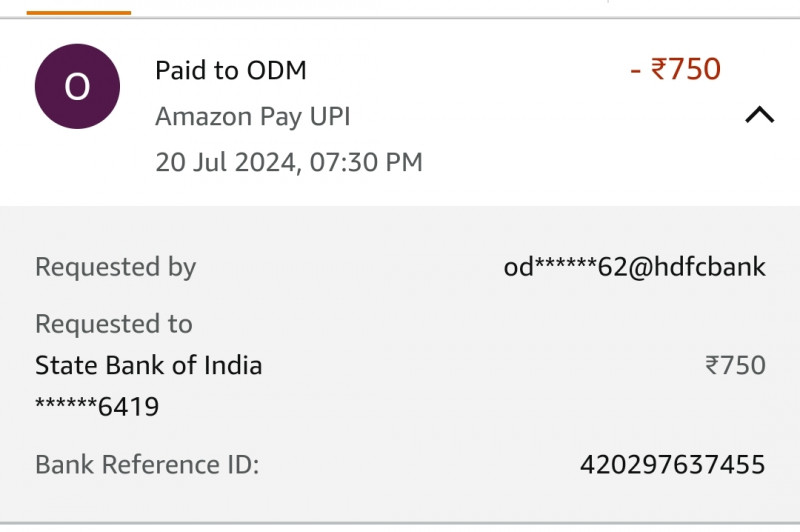Tap the 'Bank Reference ID:' label
Image resolution: width=800 pixels, height=532 pixels.
click(x=147, y=465)
